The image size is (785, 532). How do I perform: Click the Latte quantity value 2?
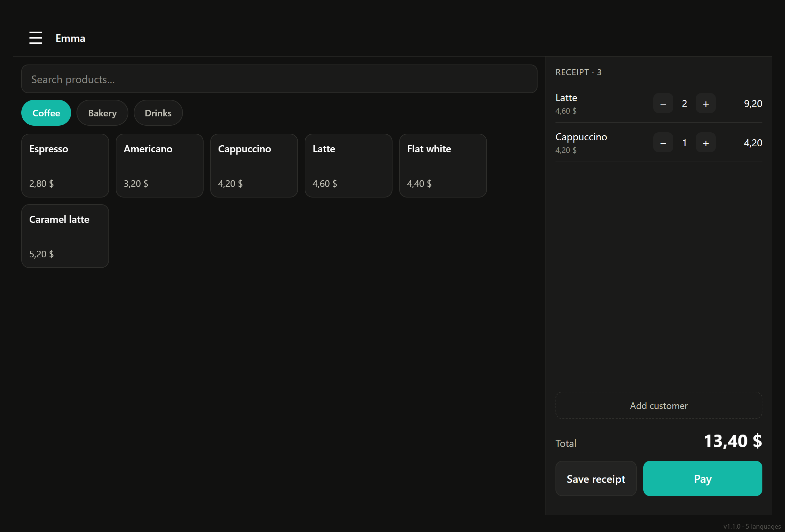coord(684,104)
